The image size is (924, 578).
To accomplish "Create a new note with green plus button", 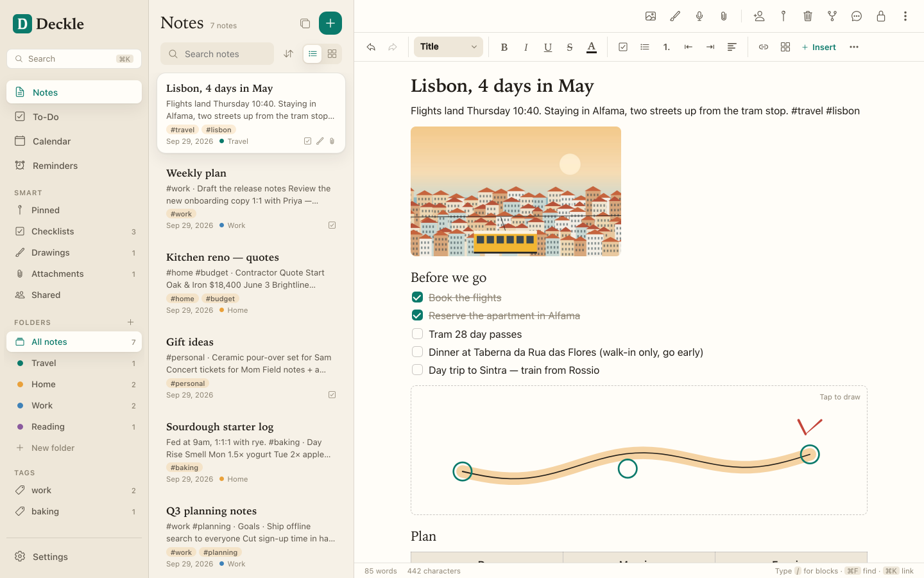I will [x=330, y=23].
